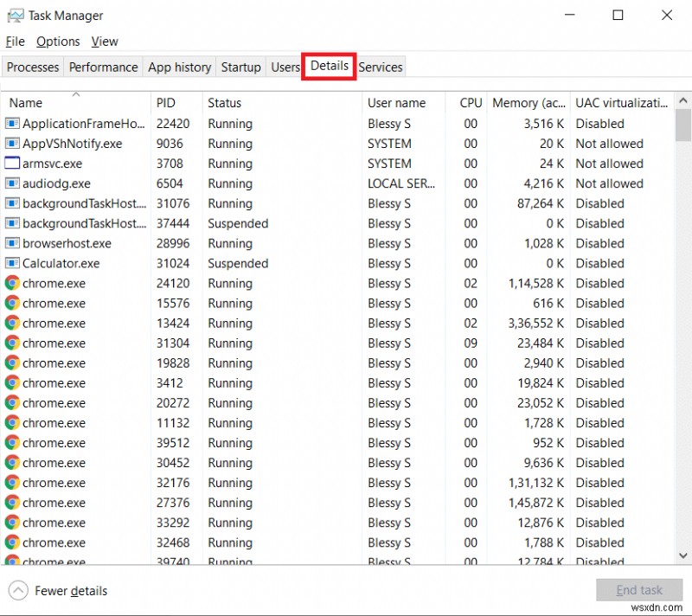This screenshot has height=616, width=692.
Task: Open the Services tab
Action: 380,67
